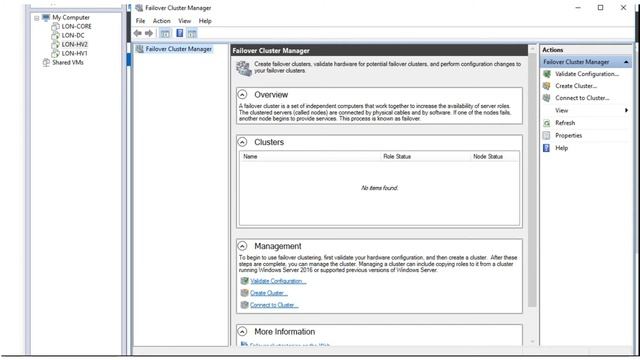Screen dimensions: 640x360
Task: Sort clusters by the Name column header
Action: (310, 156)
